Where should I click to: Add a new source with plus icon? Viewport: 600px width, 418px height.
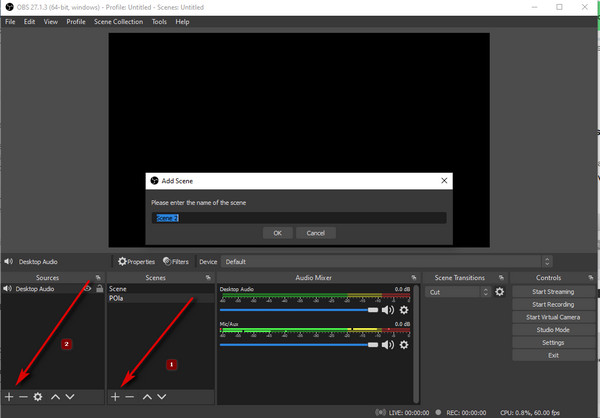tap(9, 397)
